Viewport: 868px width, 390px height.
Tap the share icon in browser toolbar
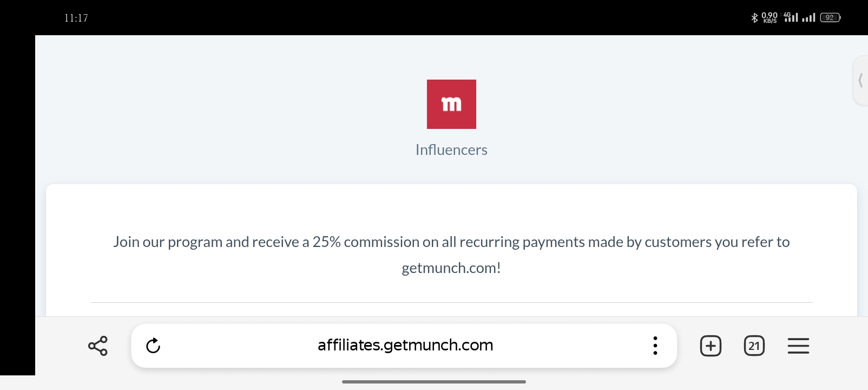click(x=98, y=346)
